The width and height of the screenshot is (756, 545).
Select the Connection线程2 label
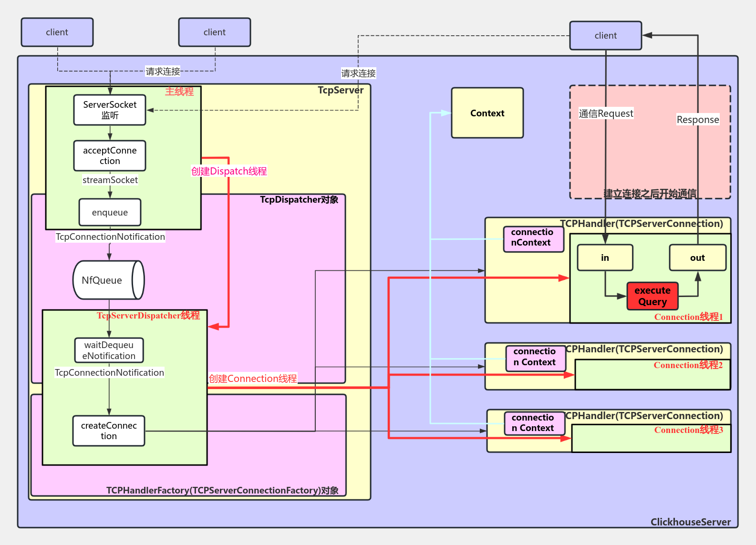[x=688, y=365]
